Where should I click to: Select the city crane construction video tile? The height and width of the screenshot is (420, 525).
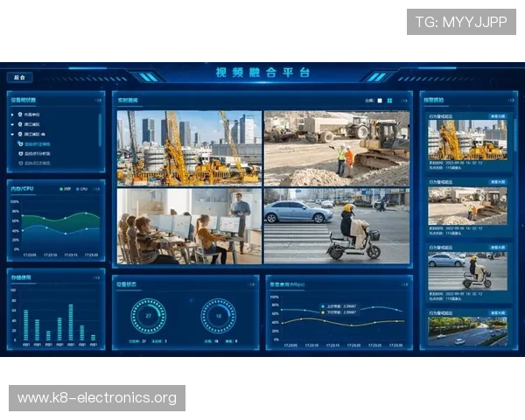tap(189, 149)
